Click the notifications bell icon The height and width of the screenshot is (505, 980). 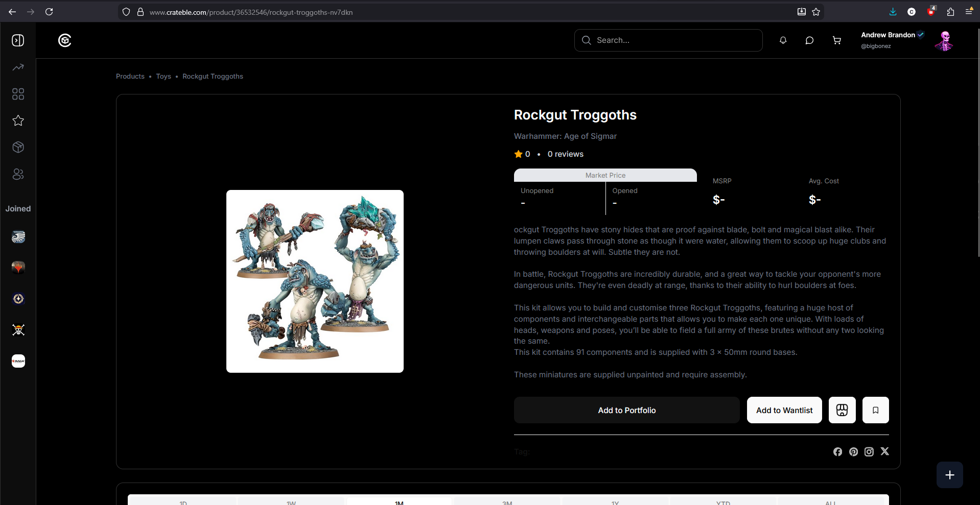783,40
